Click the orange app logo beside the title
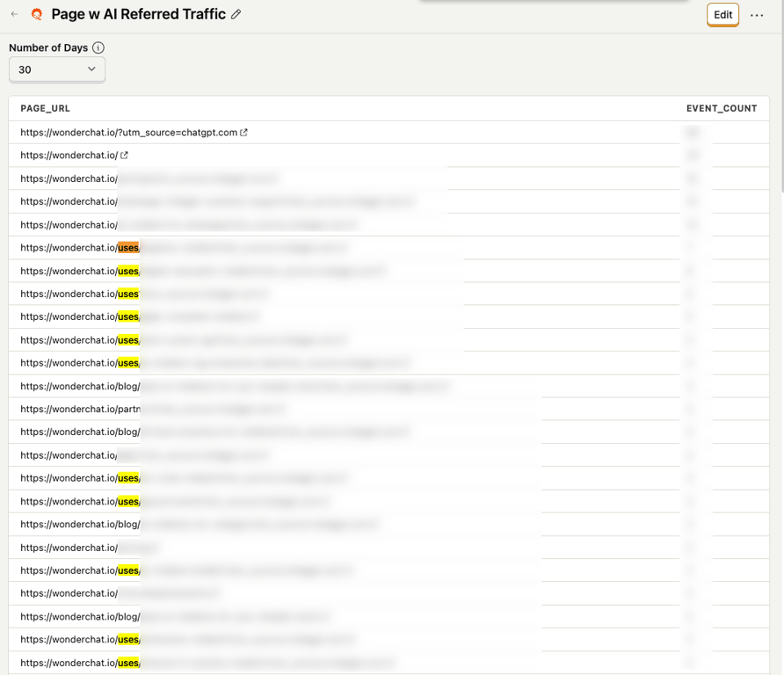The width and height of the screenshot is (784, 675). (37, 14)
